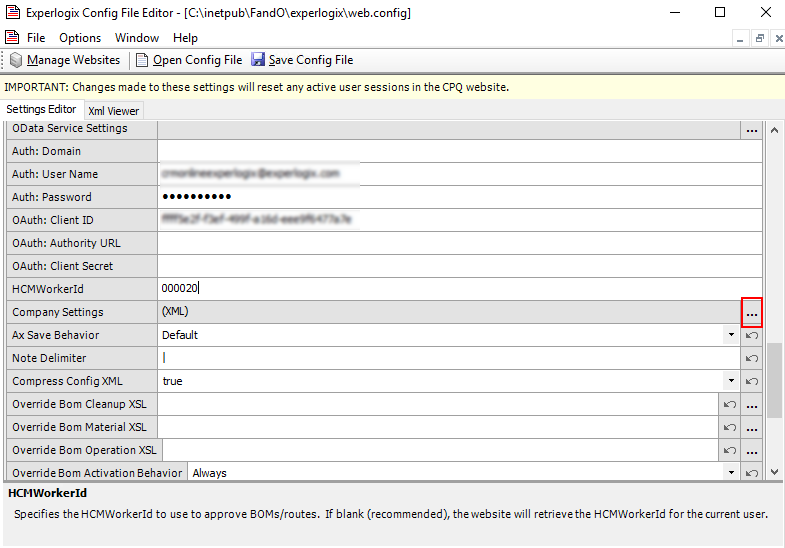Screen dimensions: 785x548
Task: Reset Override Bom Cleanup XSL undo icon
Action: coord(729,404)
